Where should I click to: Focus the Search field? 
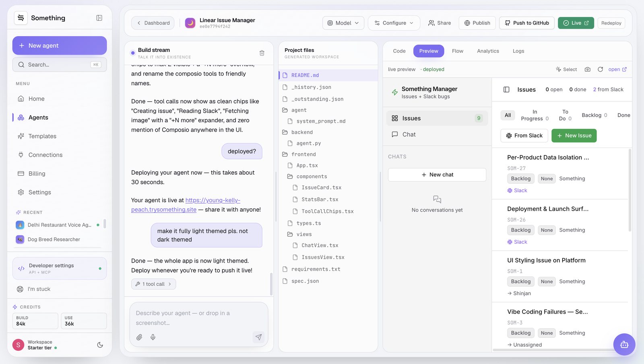pyautogui.click(x=60, y=64)
